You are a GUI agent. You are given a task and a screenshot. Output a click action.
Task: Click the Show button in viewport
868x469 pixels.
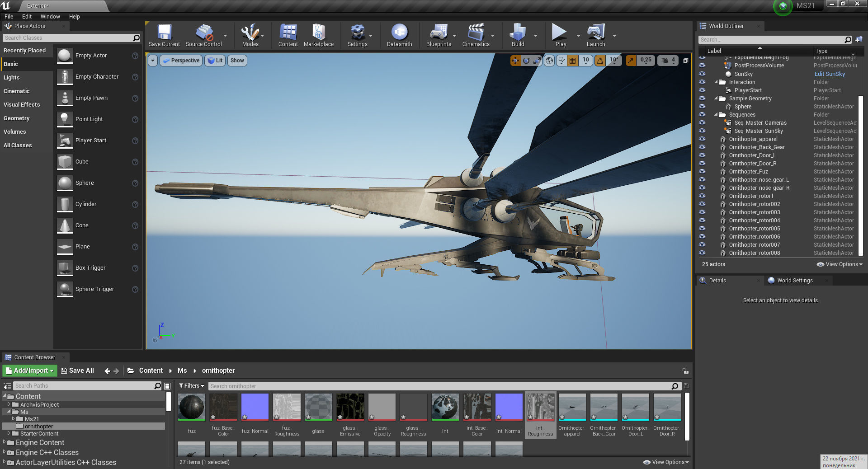(x=237, y=61)
